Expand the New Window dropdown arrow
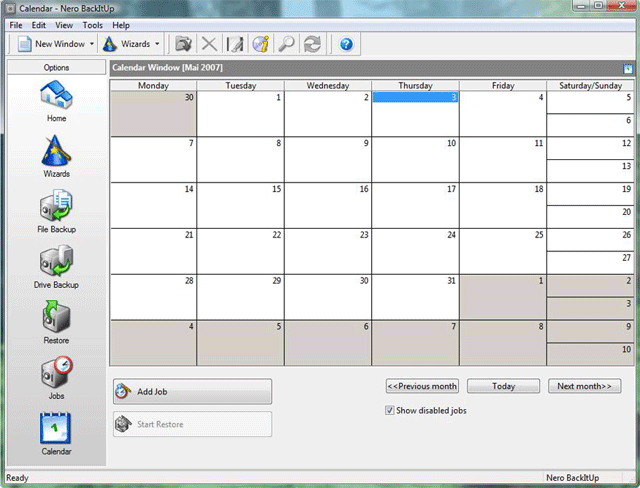This screenshot has height=488, width=640. pos(92,44)
